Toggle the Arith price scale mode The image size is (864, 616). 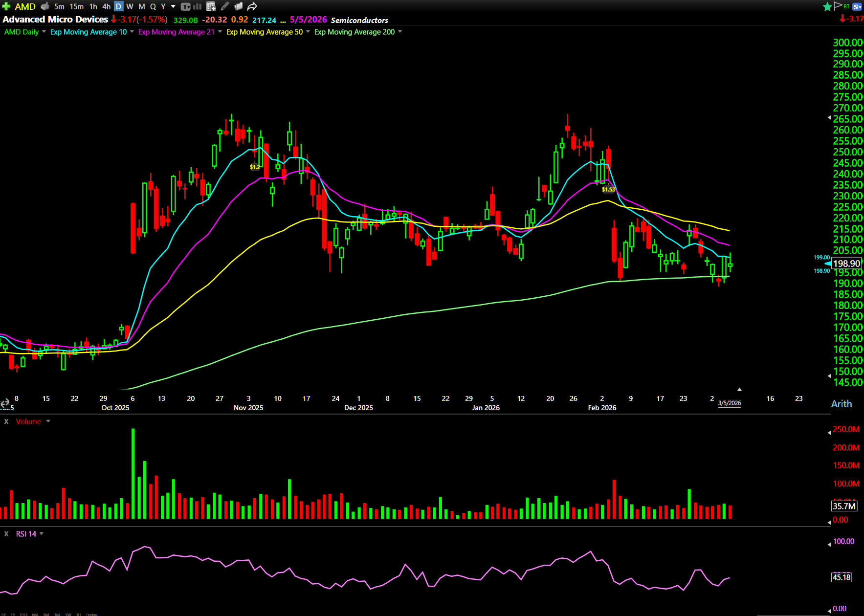pyautogui.click(x=842, y=404)
